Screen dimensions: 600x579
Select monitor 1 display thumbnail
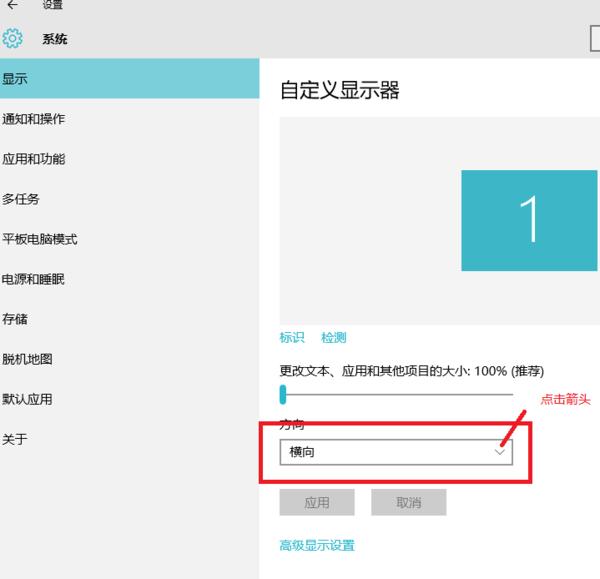(x=529, y=220)
